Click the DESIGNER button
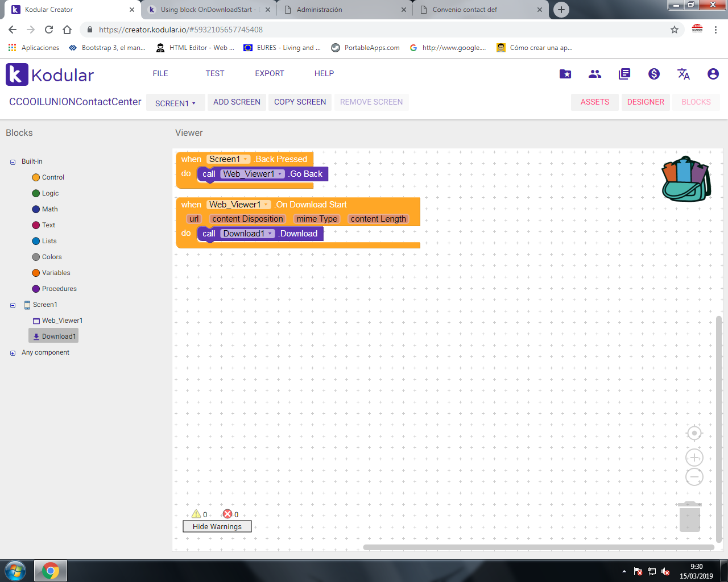The image size is (728, 582). pyautogui.click(x=645, y=102)
